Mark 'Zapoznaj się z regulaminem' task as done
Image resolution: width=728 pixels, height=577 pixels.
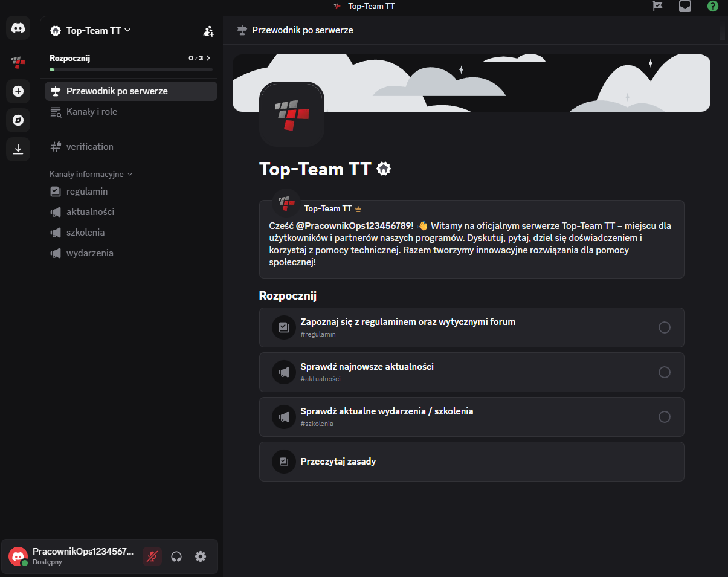coord(665,327)
